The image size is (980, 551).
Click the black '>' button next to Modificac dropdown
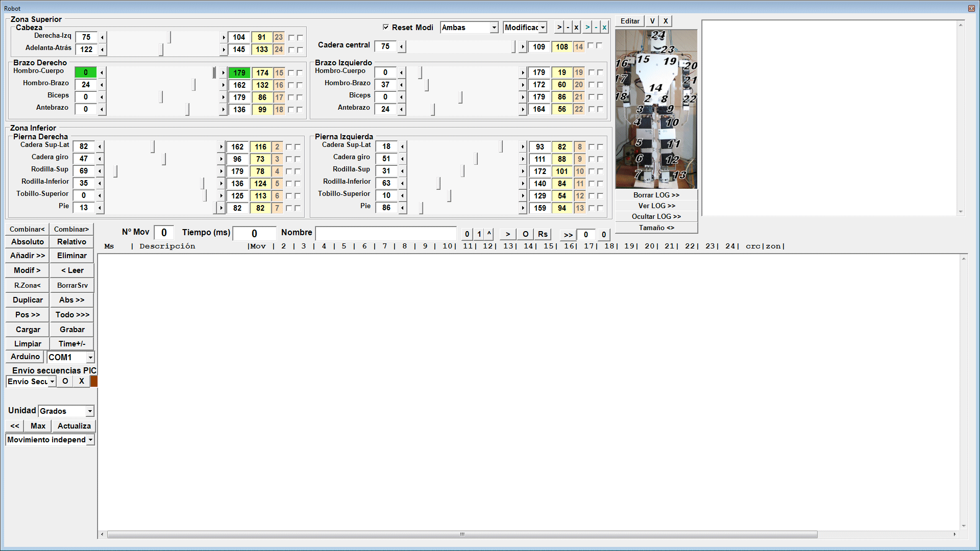click(x=559, y=28)
